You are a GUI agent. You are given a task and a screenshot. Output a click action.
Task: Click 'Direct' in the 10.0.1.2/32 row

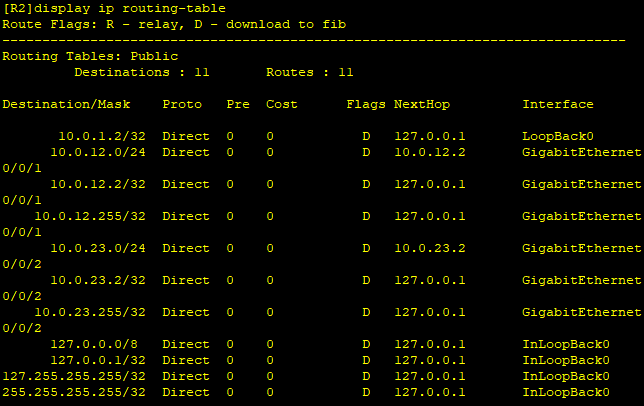pos(186,136)
